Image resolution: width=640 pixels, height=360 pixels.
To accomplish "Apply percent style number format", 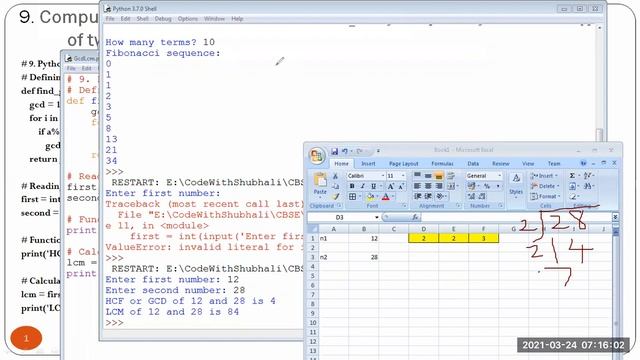I will [x=487, y=186].
